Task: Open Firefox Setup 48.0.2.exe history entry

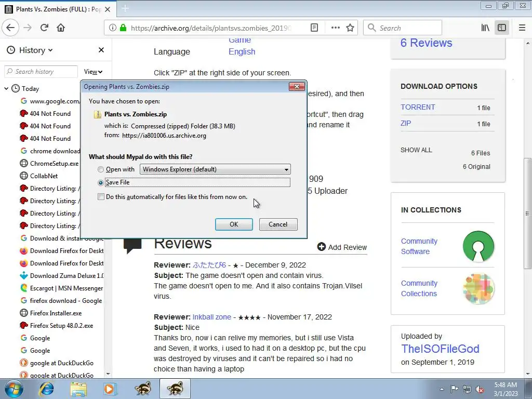Action: 61,326
